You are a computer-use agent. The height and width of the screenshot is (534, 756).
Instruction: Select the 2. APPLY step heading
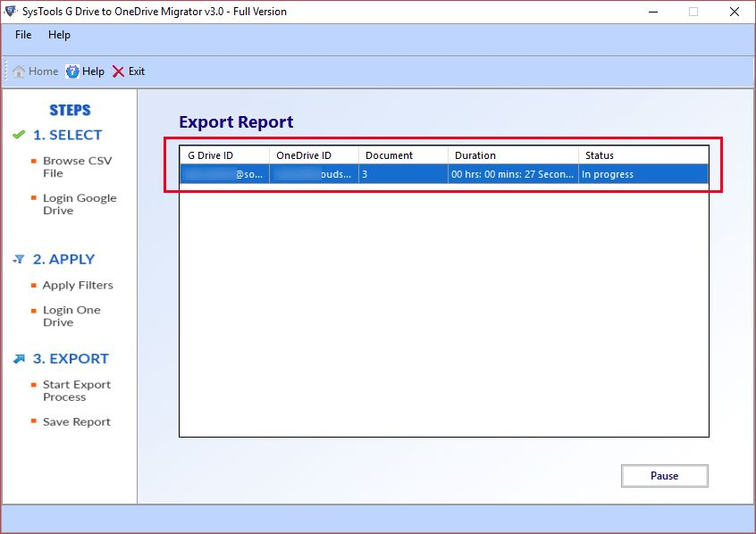point(63,259)
